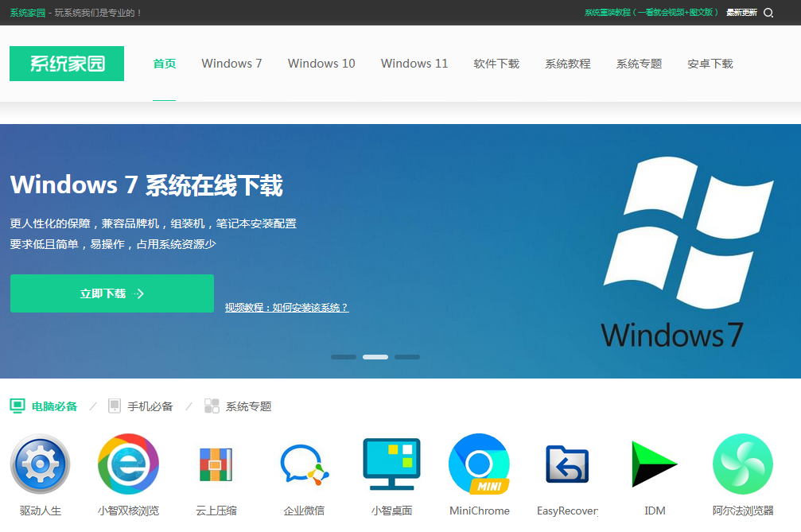801x532 pixels.
Task: Click the 系统家园 green logo
Action: [67, 64]
